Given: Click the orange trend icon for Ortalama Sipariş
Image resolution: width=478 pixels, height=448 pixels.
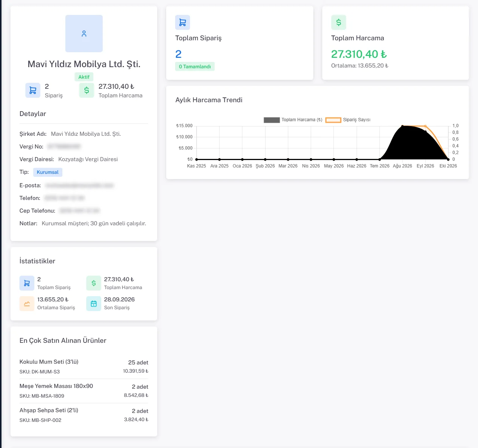Looking at the screenshot, I should coord(27,304).
